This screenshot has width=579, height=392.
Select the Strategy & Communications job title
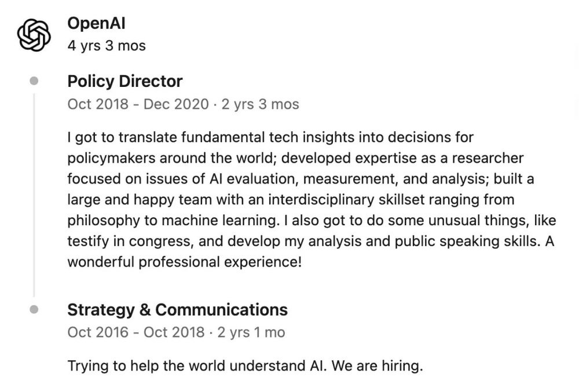coord(177,310)
